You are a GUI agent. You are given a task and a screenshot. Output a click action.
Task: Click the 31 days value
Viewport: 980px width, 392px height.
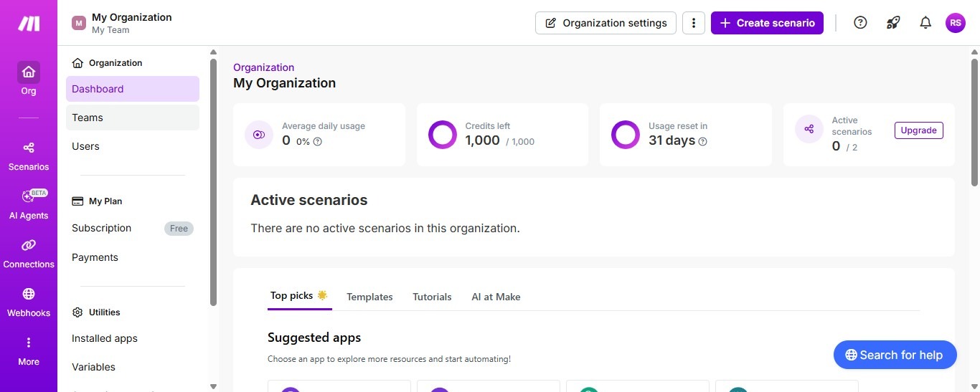tap(672, 140)
